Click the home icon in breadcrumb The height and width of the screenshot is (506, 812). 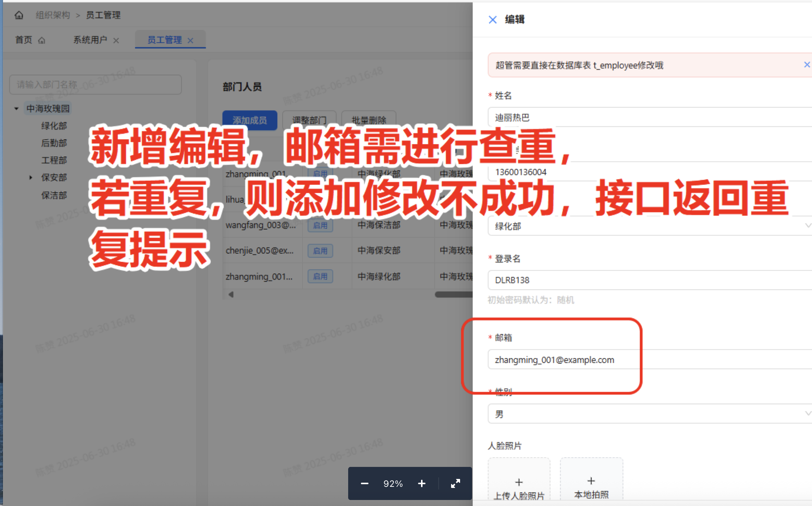pyautogui.click(x=19, y=15)
